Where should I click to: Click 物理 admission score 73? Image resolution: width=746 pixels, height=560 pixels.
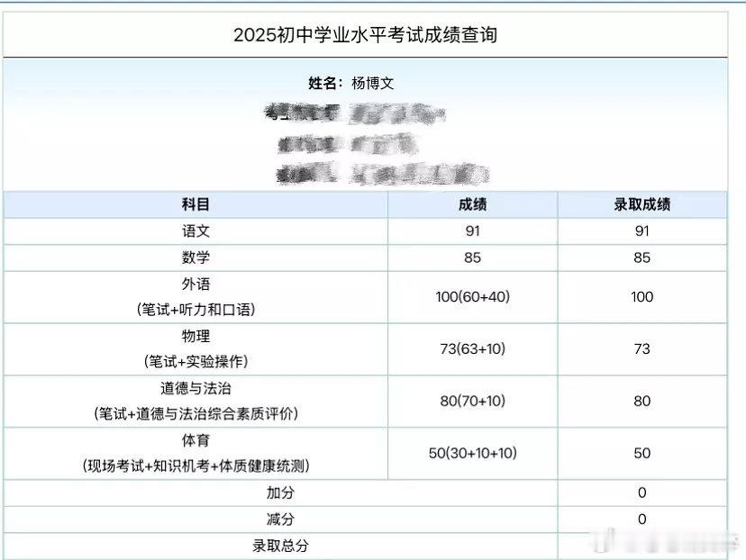pos(641,349)
